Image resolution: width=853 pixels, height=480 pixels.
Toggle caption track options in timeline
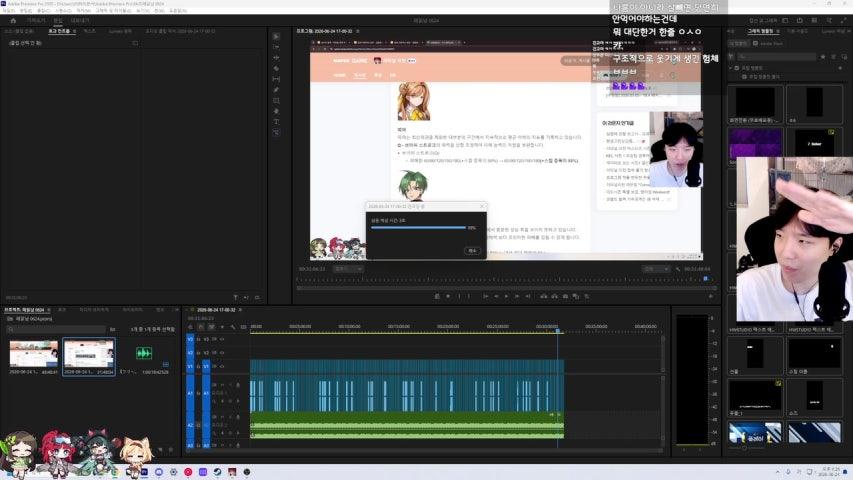(x=243, y=327)
